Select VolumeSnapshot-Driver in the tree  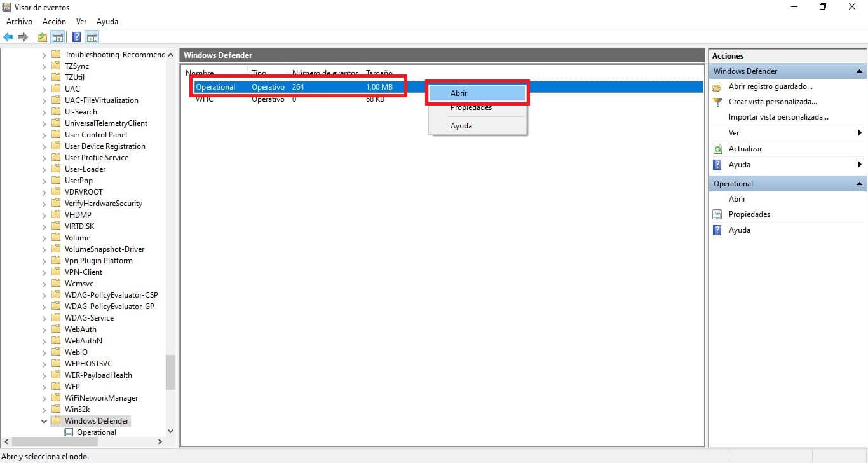point(105,249)
